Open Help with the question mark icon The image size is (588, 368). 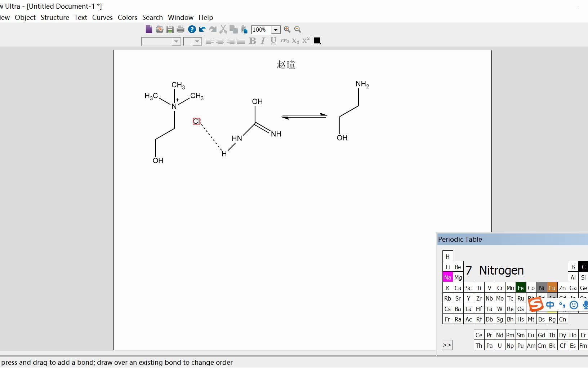point(191,30)
